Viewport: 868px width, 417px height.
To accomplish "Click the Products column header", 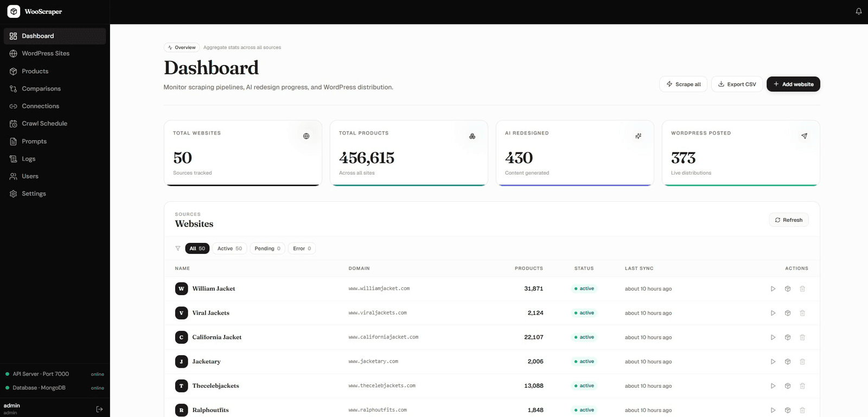I will [529, 268].
